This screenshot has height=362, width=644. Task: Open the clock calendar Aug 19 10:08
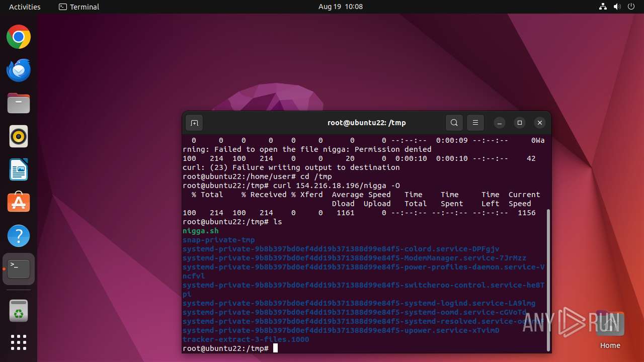pos(341,7)
